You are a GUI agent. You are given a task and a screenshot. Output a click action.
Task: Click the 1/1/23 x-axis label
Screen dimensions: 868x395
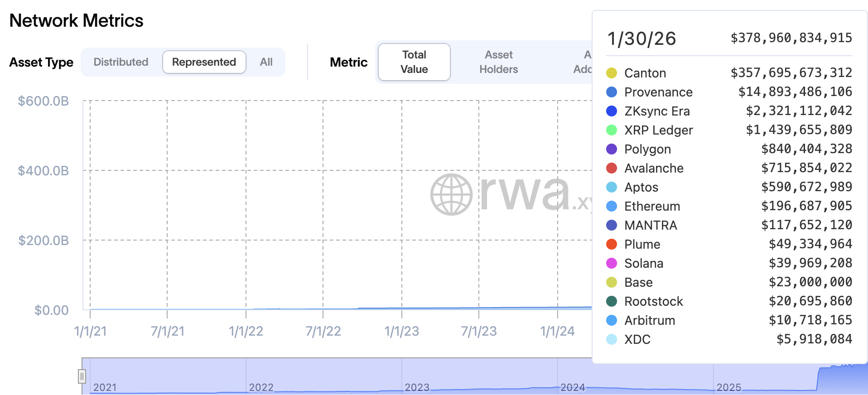(402, 331)
